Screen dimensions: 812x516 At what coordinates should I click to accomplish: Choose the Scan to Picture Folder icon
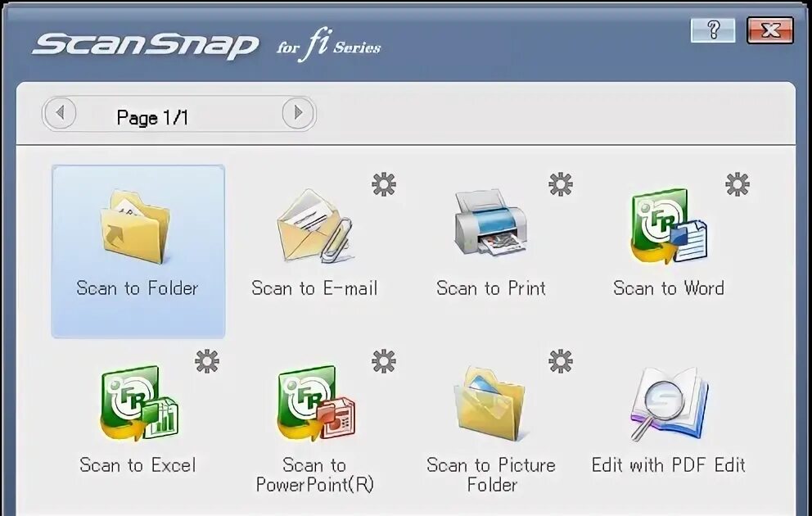pyautogui.click(x=490, y=403)
